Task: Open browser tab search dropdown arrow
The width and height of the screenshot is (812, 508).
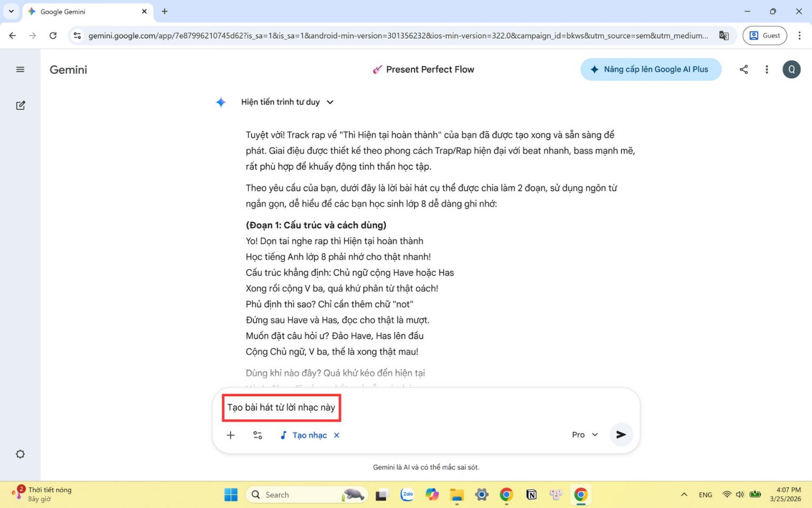Action: 11,11
